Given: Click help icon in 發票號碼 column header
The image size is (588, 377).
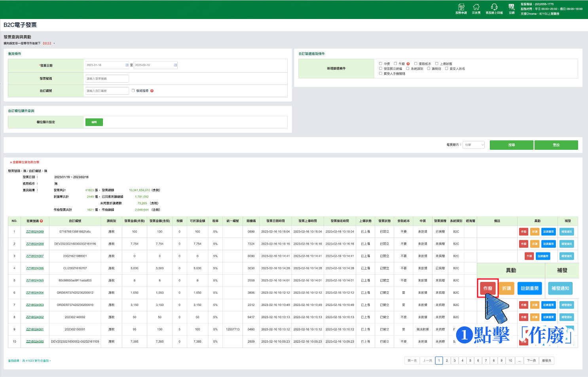Looking at the screenshot, I should (x=41, y=221).
